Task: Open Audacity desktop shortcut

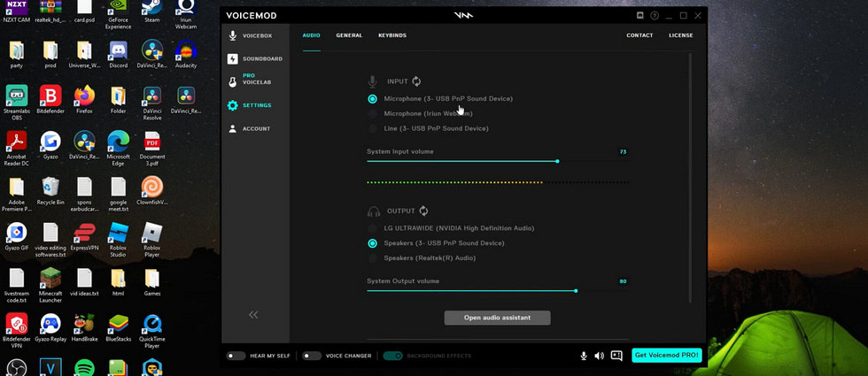Action: 186,54
